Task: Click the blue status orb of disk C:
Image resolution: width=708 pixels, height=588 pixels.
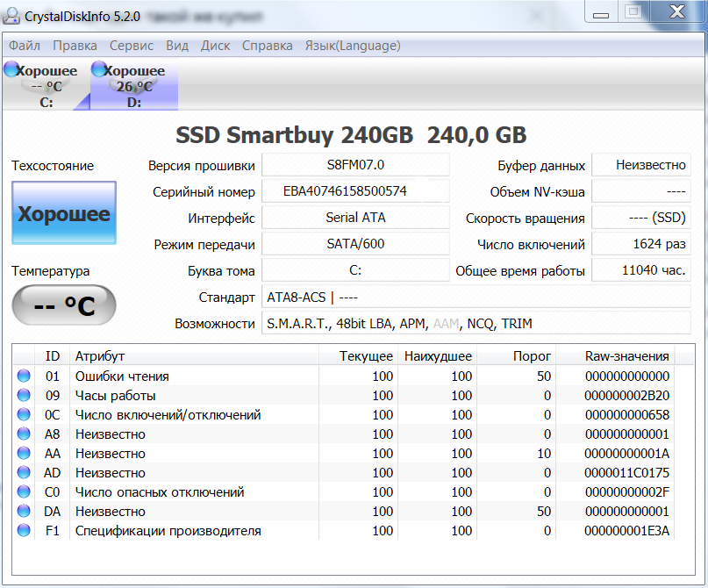Action: tap(11, 69)
